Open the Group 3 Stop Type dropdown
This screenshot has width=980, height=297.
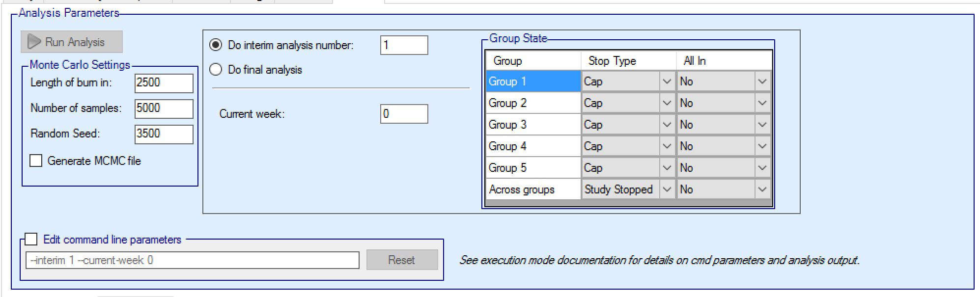click(667, 125)
